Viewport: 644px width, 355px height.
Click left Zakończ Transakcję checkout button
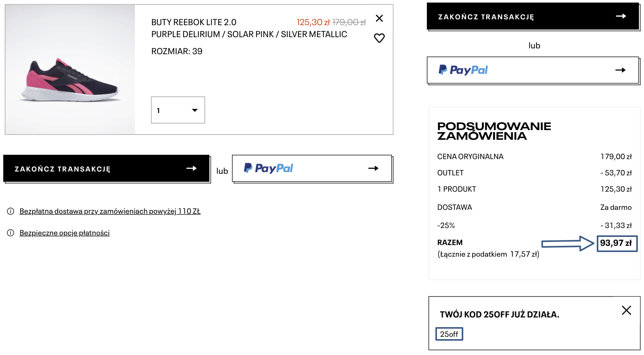pos(106,168)
